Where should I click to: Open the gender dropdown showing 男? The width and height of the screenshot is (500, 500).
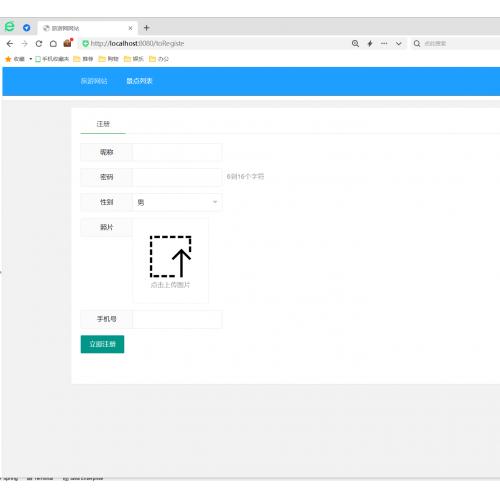177,202
